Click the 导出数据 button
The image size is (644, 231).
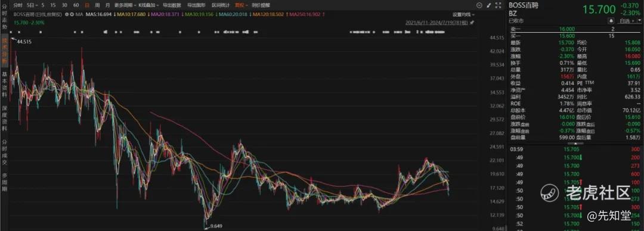(172, 5)
